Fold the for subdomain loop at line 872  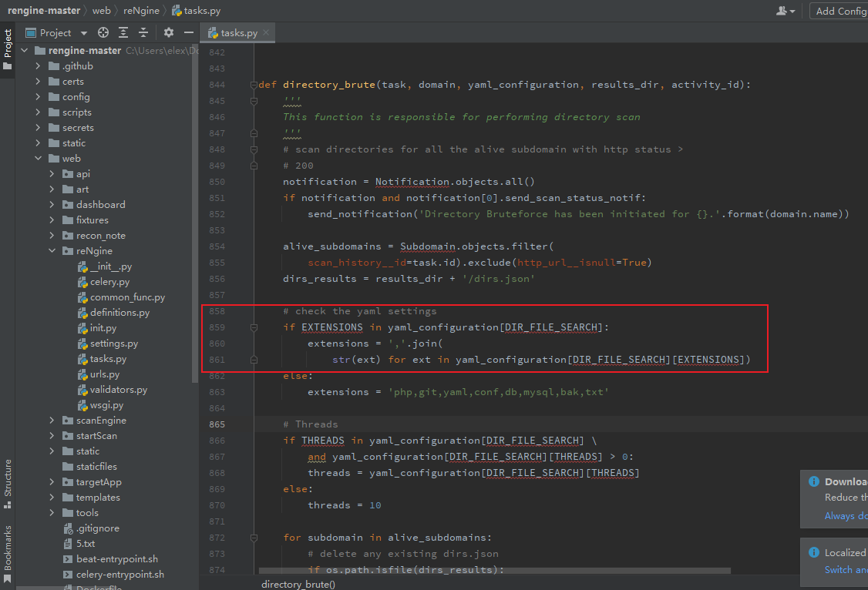[254, 538]
